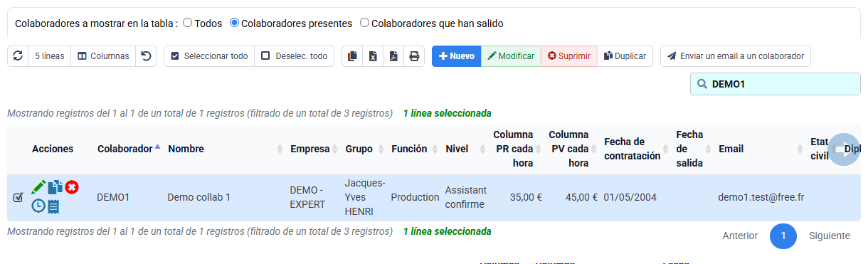868x264 pixels.
Task: Select Colaboradores presentes radio option
Action: coord(234,23)
